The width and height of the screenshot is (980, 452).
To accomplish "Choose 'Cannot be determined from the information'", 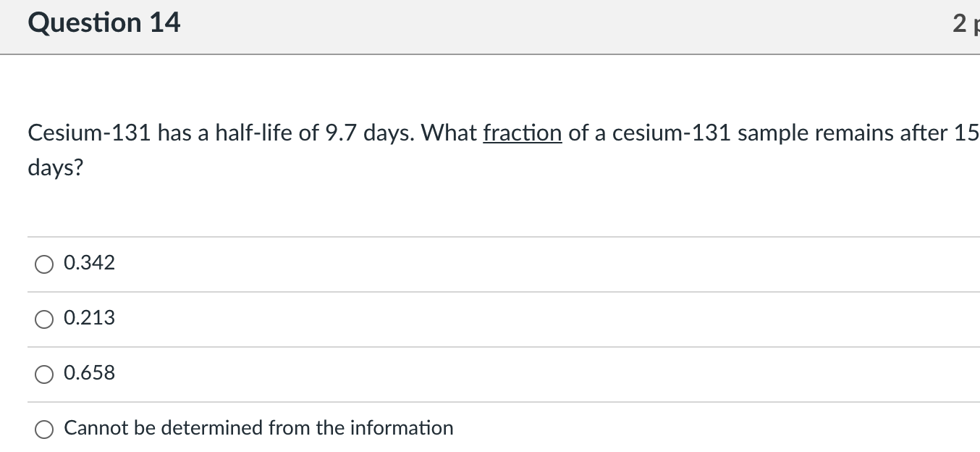I will click(x=44, y=429).
